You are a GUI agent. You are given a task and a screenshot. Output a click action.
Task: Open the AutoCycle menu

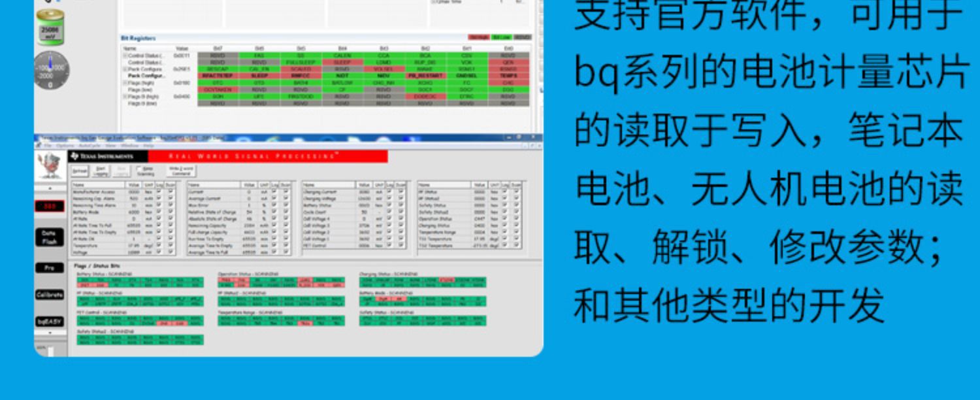point(90,146)
